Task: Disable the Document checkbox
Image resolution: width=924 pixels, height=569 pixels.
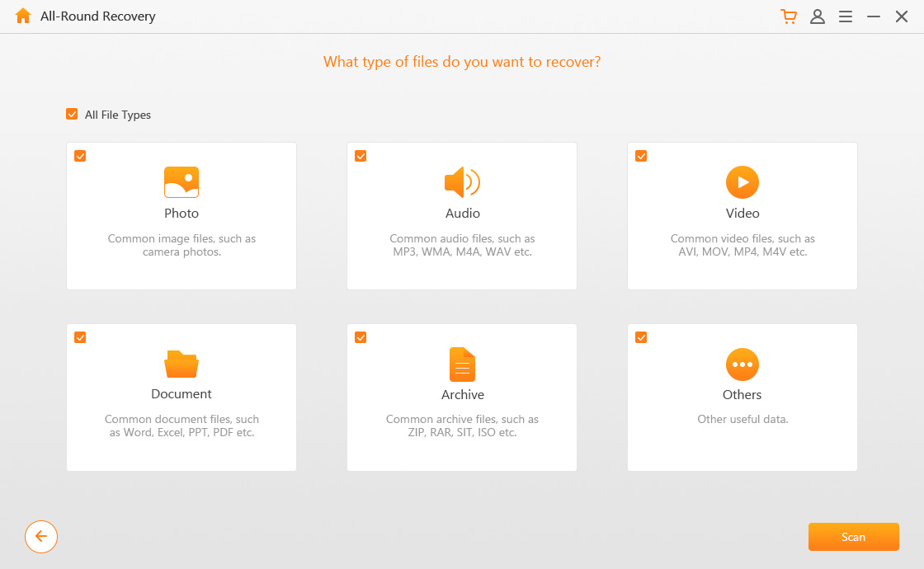Action: coord(80,336)
